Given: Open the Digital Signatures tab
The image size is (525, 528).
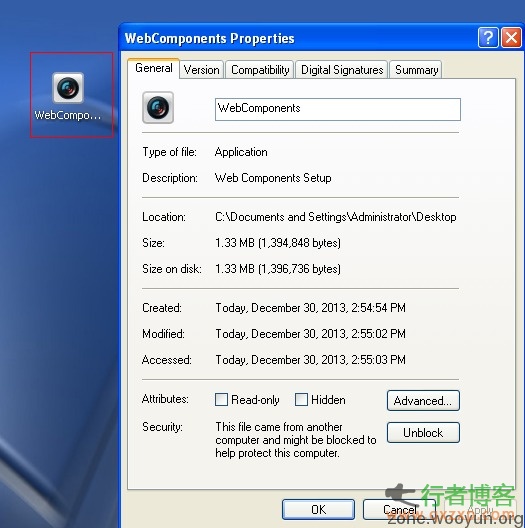Looking at the screenshot, I should pos(342,70).
